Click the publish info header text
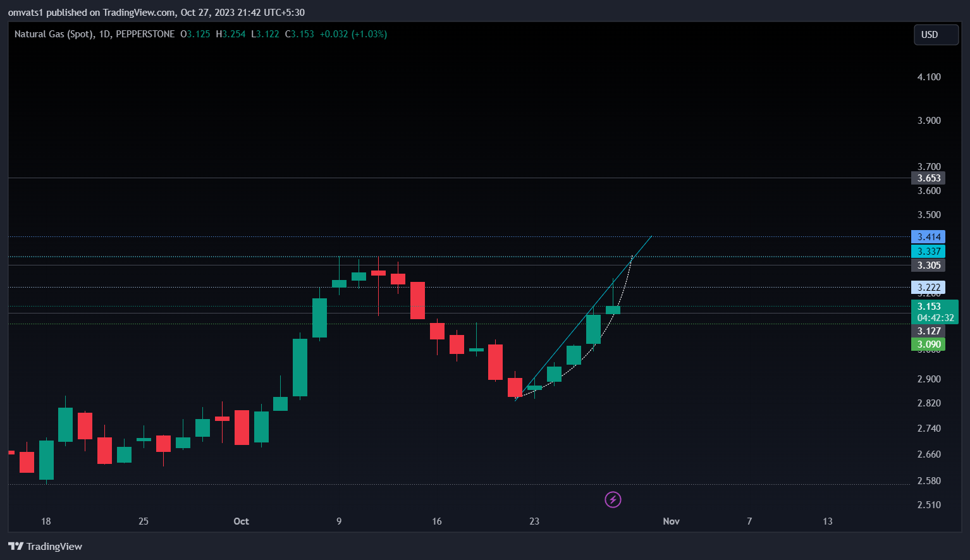Screen dimensions: 970x560 coord(156,12)
